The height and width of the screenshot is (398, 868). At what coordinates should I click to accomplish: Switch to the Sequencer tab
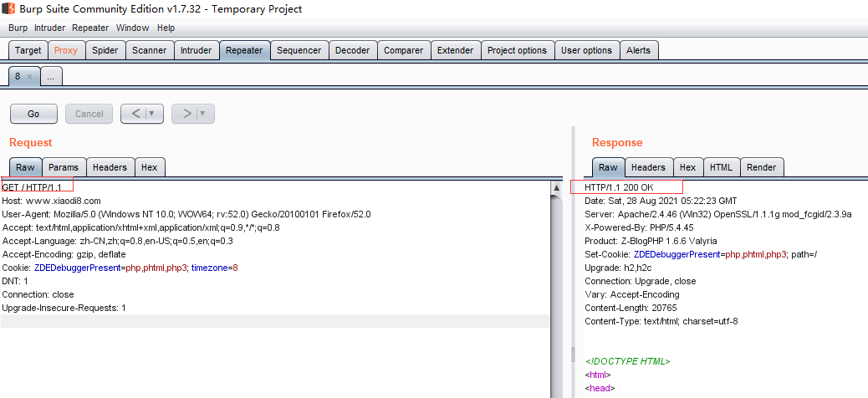[299, 50]
